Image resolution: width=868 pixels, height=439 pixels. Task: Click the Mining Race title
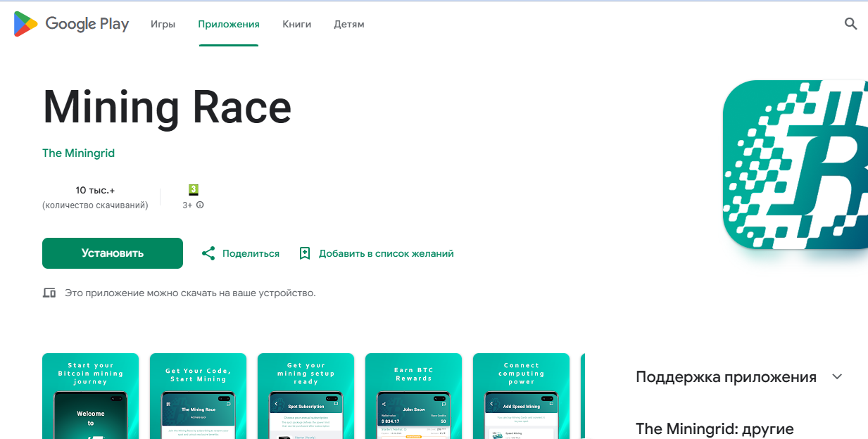pyautogui.click(x=167, y=107)
